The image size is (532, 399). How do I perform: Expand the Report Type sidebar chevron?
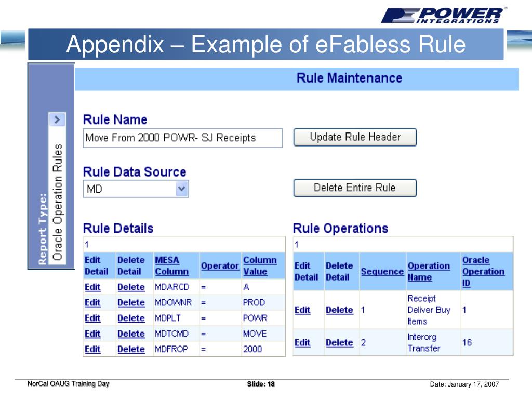(57, 119)
